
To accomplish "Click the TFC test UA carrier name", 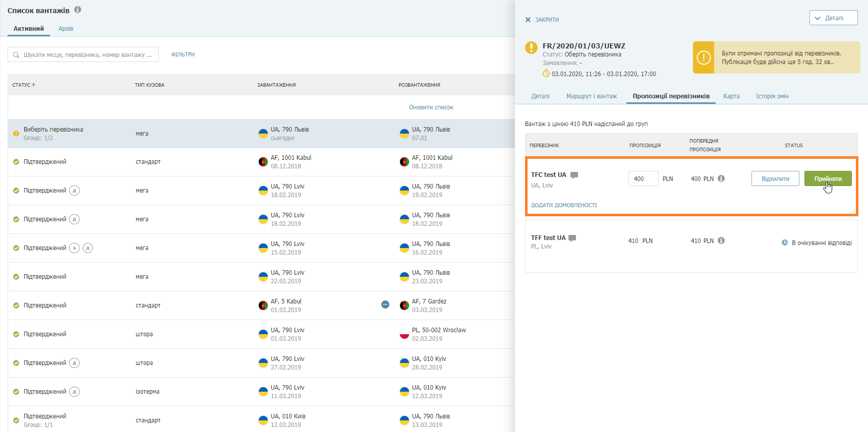I will click(549, 175).
